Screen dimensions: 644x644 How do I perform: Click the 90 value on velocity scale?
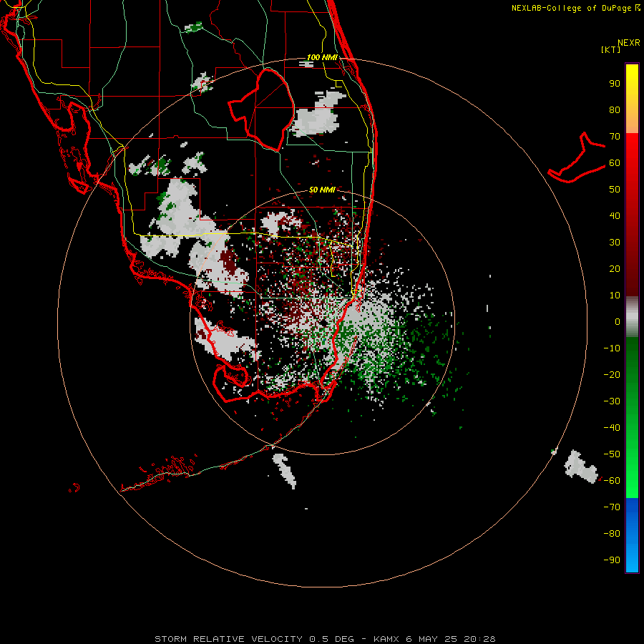point(615,84)
